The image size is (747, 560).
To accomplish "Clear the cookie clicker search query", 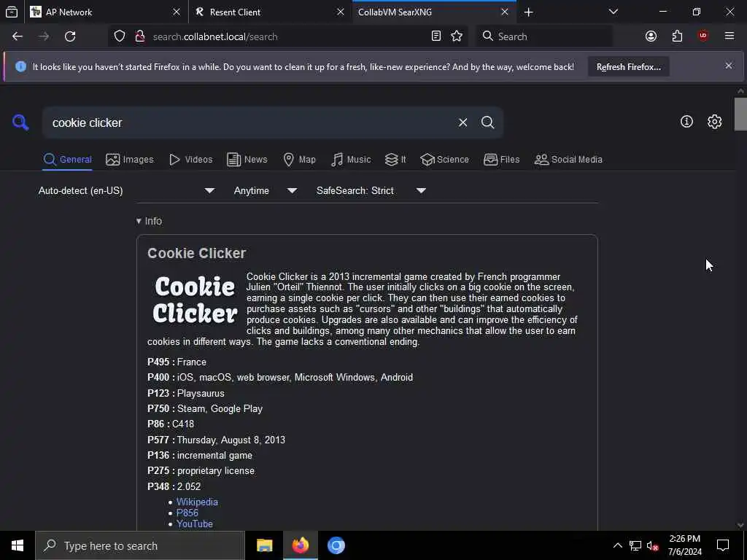I will (x=462, y=122).
